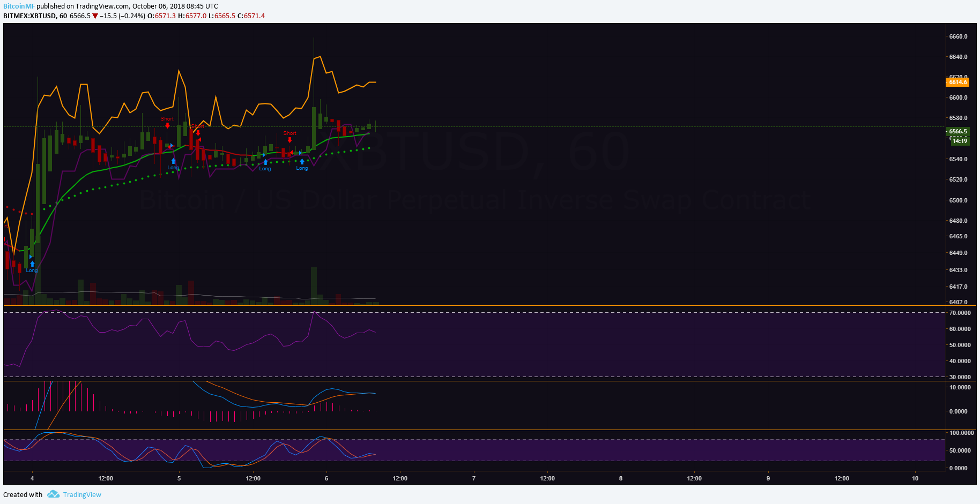Click the 6402.0 price axis label
980x504 pixels.
pyautogui.click(x=958, y=302)
